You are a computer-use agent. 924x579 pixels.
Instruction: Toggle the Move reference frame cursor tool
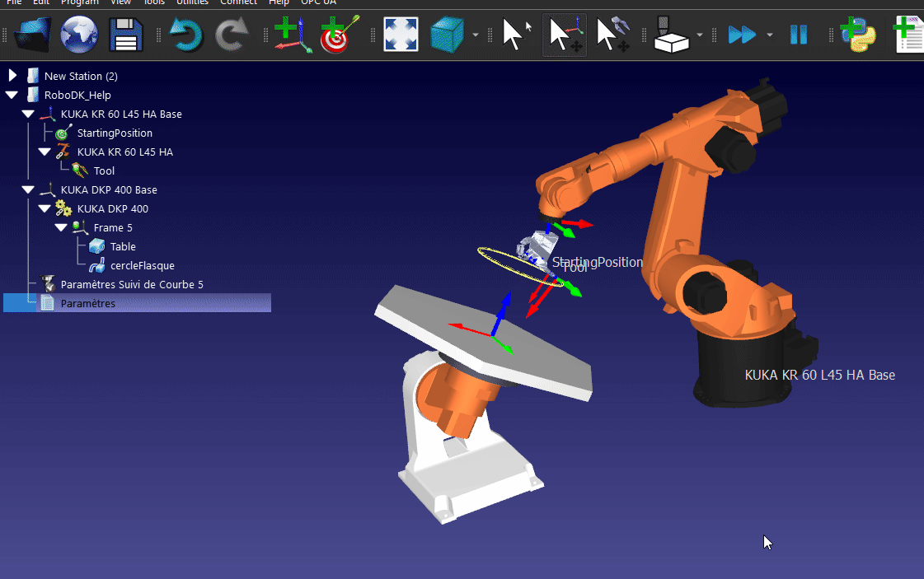pyautogui.click(x=565, y=35)
